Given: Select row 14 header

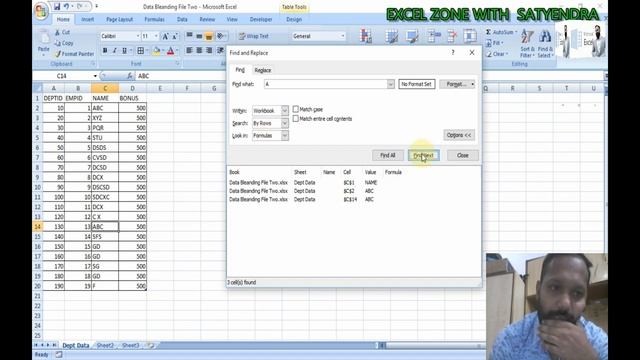Looking at the screenshot, I should coord(37,227).
